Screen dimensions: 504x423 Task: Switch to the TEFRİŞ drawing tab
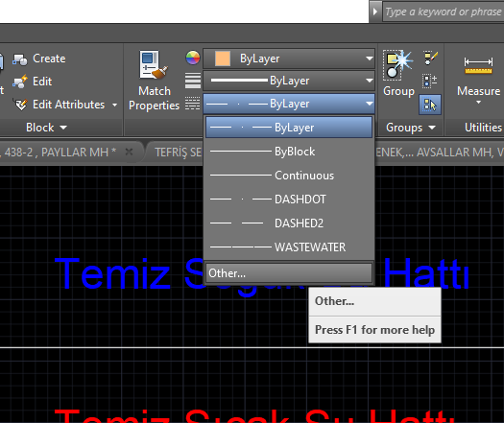click(x=179, y=153)
